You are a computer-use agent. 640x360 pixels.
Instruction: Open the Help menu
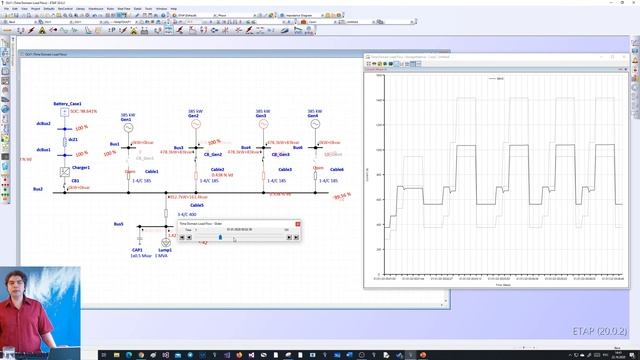point(173,9)
